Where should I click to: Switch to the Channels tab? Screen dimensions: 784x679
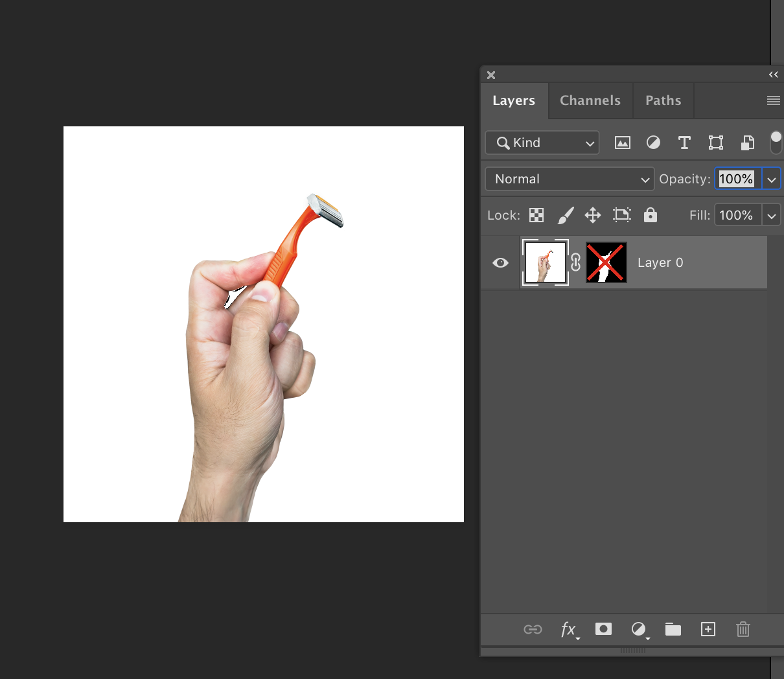pos(590,100)
